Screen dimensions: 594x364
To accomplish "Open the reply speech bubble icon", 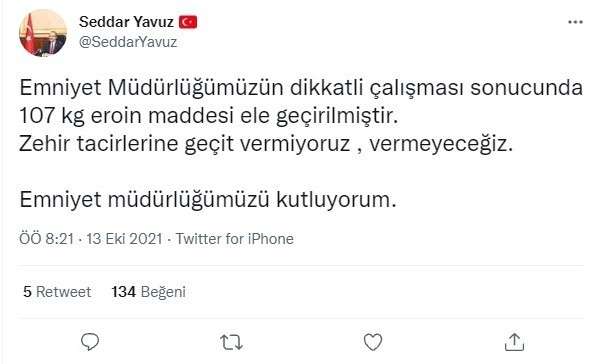I will pyautogui.click(x=90, y=342).
